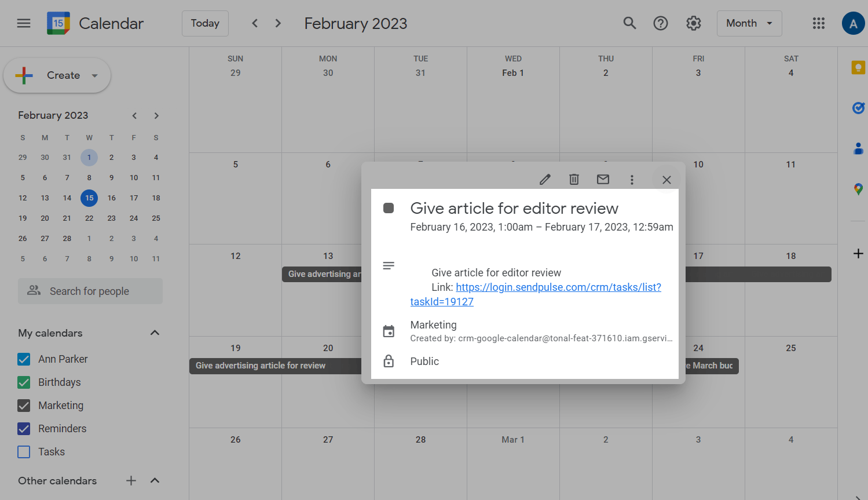Click the pencil edit event icon
The image size is (868, 500).
pyautogui.click(x=545, y=180)
